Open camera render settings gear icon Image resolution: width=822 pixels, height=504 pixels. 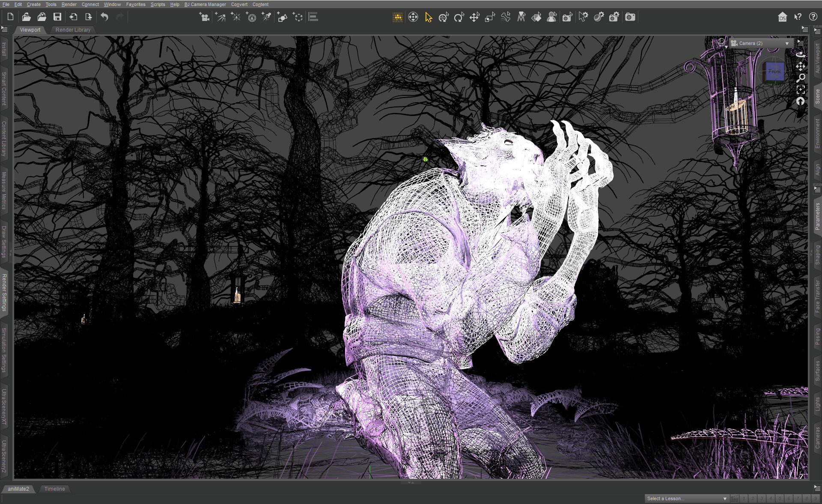[x=614, y=17]
